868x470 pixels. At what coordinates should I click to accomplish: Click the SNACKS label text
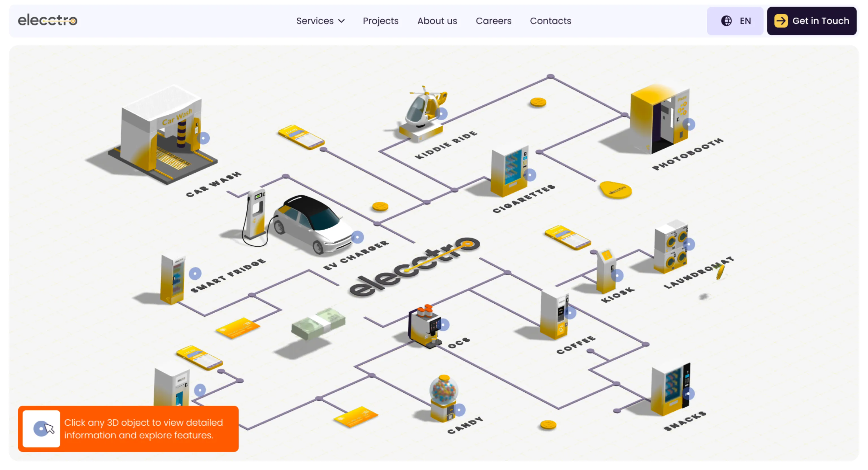(685, 421)
